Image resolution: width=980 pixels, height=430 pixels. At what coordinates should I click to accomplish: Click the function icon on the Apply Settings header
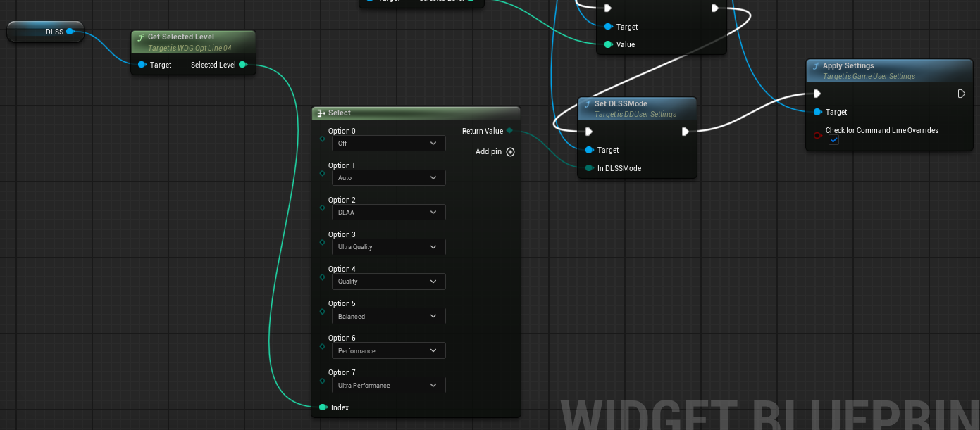[x=816, y=66]
